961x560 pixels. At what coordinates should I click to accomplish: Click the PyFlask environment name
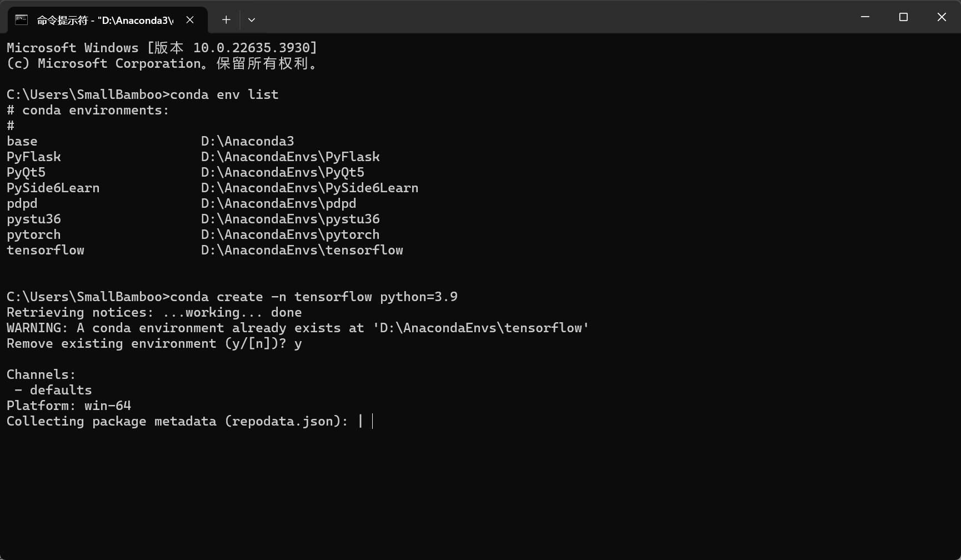pyautogui.click(x=34, y=157)
